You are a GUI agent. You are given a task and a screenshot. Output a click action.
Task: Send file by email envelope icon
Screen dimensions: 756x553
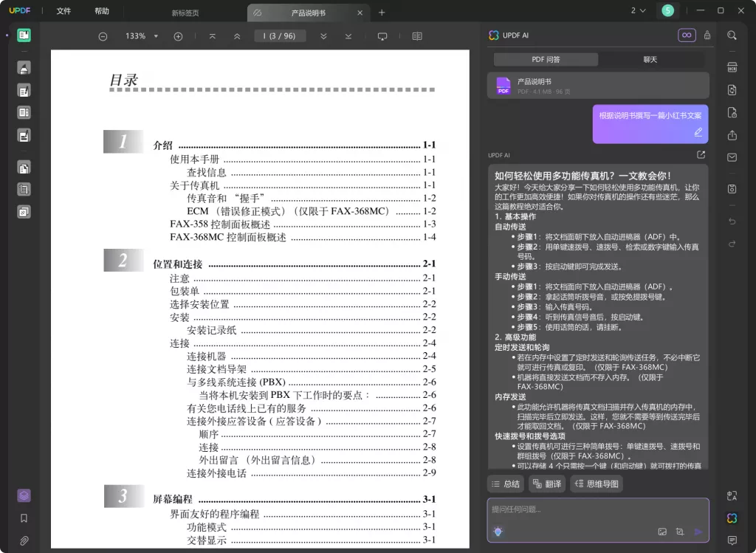point(732,157)
